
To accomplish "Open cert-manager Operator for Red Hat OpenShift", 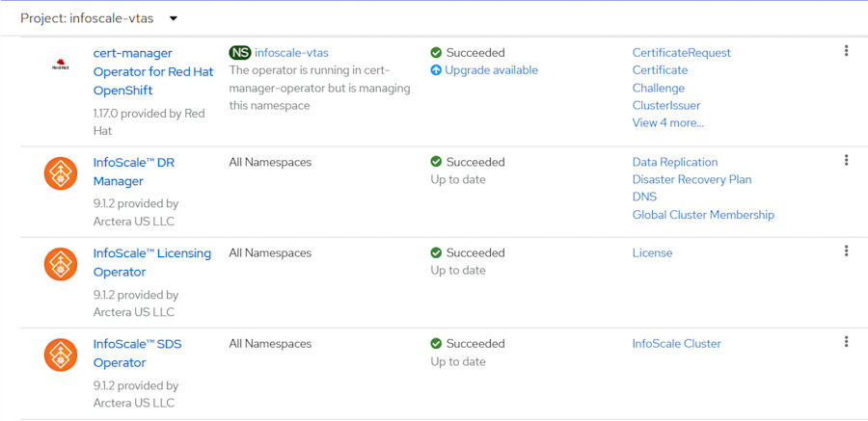I will (153, 71).
